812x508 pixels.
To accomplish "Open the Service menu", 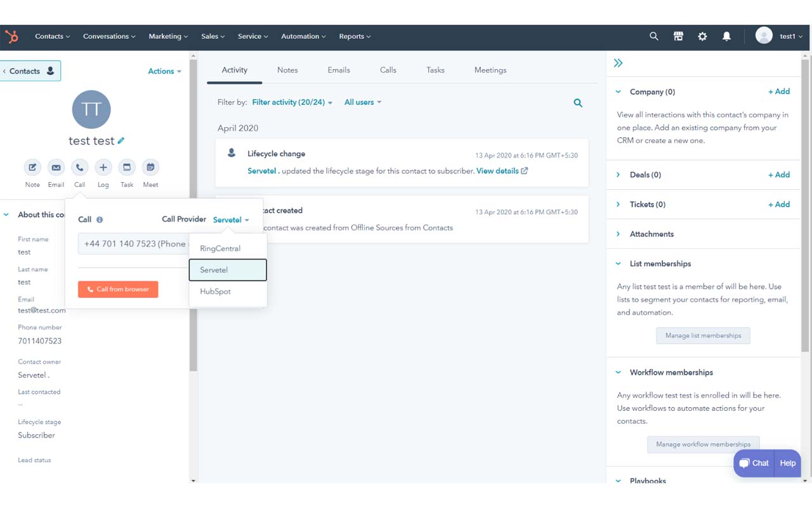I will 253,37.
